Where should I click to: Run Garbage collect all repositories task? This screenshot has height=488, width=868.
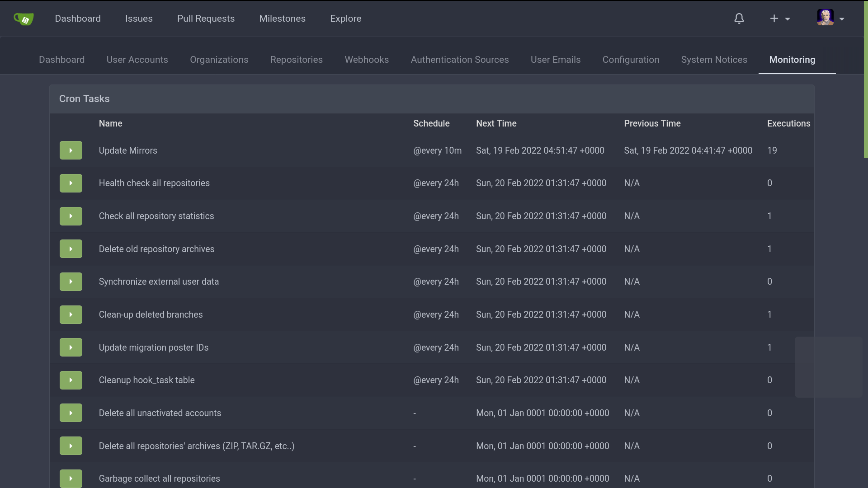[71, 479]
